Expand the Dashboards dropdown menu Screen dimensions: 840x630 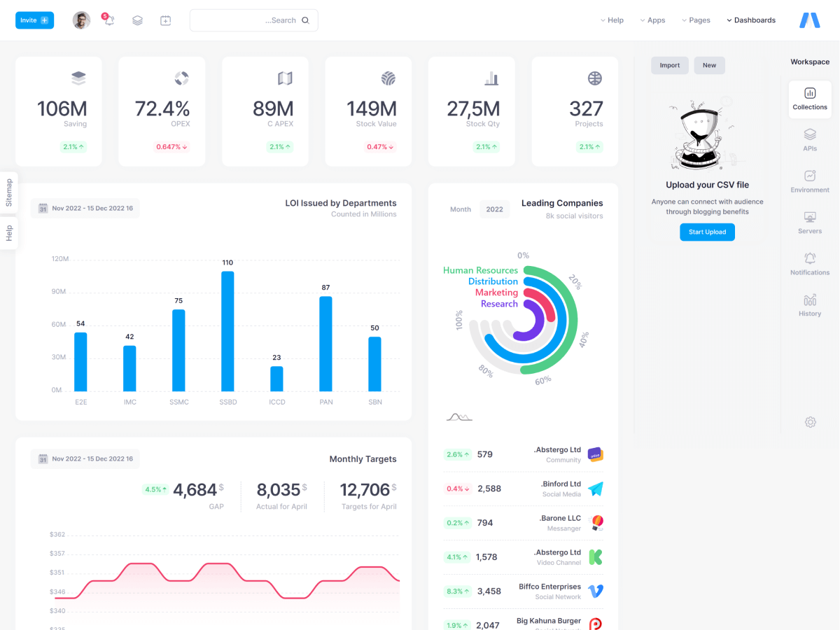click(751, 20)
